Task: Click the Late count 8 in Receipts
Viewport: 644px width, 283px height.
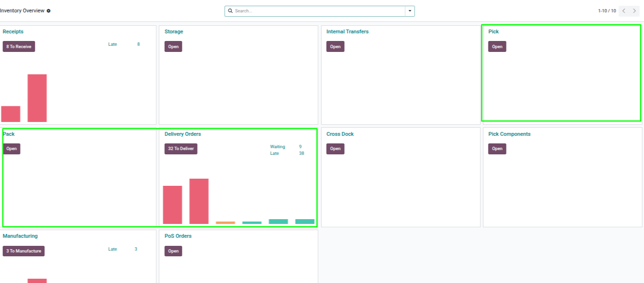Action: click(x=139, y=44)
